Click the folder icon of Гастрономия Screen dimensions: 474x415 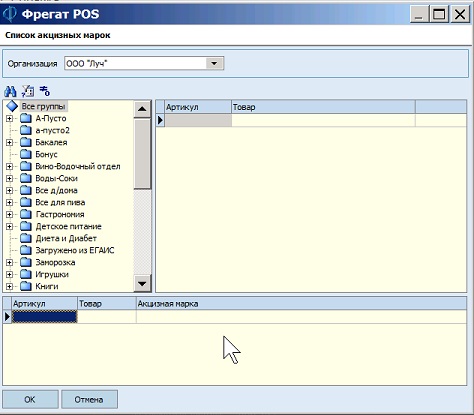click(26, 214)
